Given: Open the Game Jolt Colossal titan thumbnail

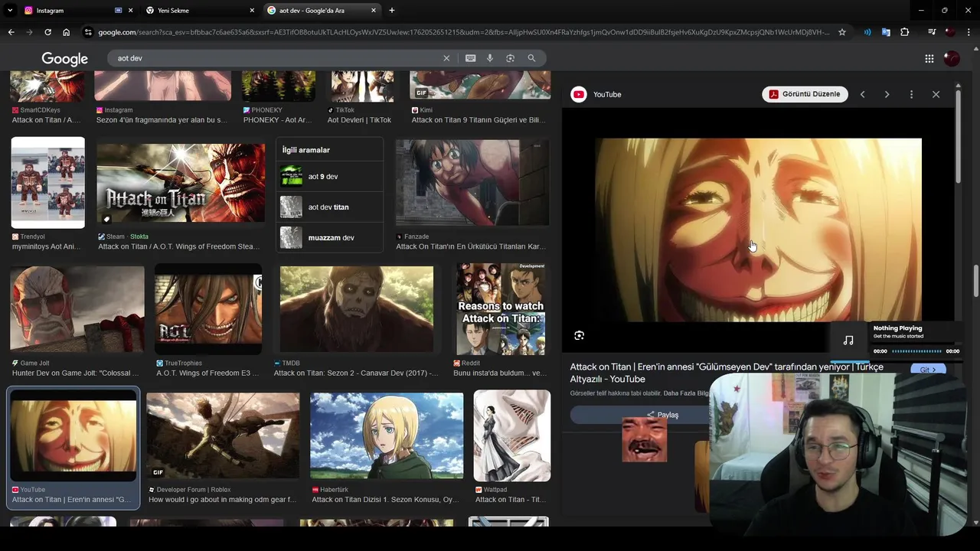Looking at the screenshot, I should click(x=77, y=309).
